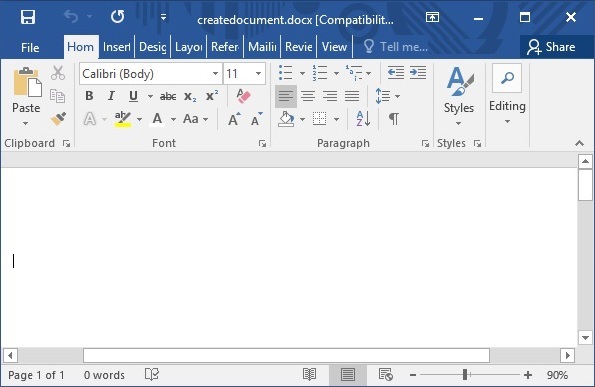Toggle Bold formatting on
Screen dimensions: 595x387
click(x=89, y=96)
